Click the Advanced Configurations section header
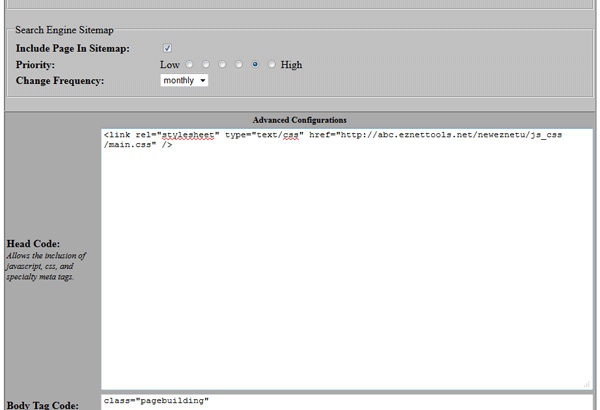600x410 pixels. pos(299,120)
